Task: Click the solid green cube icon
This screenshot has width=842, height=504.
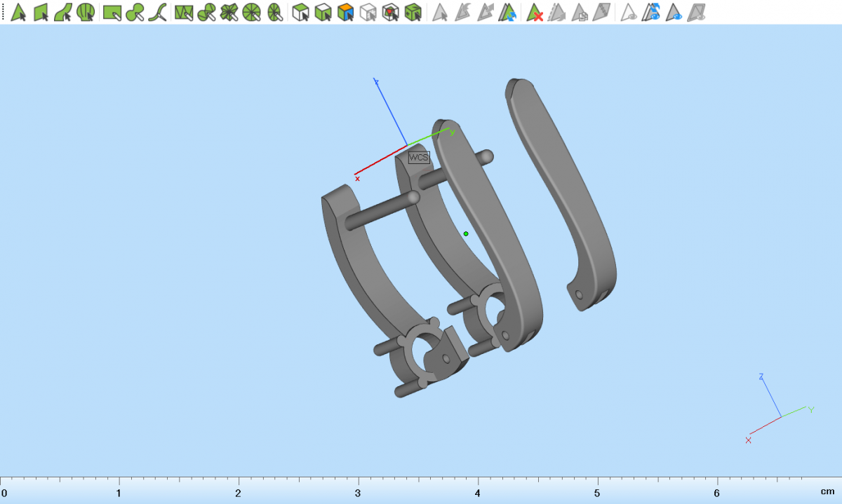Action: click(414, 12)
